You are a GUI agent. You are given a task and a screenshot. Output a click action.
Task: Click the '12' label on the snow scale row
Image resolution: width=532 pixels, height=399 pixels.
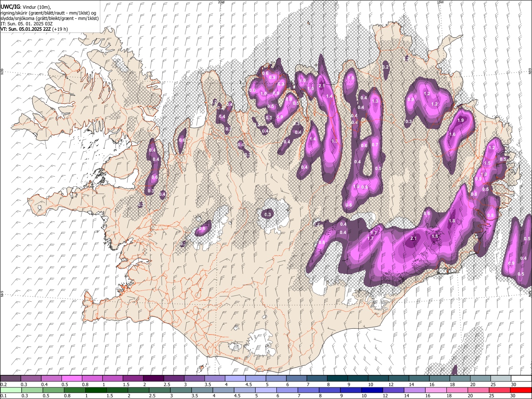tap(391, 384)
